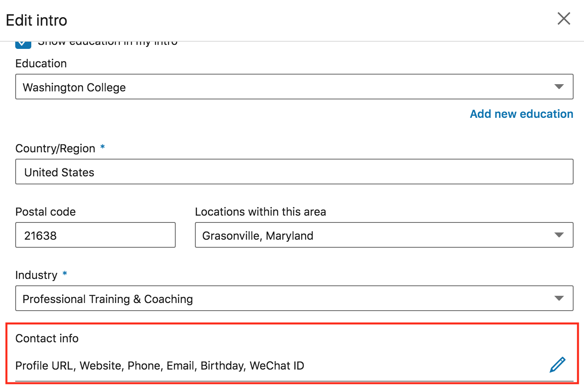Open the Grasonville, Maryland location dropdown
584x392 pixels.
(x=373, y=235)
